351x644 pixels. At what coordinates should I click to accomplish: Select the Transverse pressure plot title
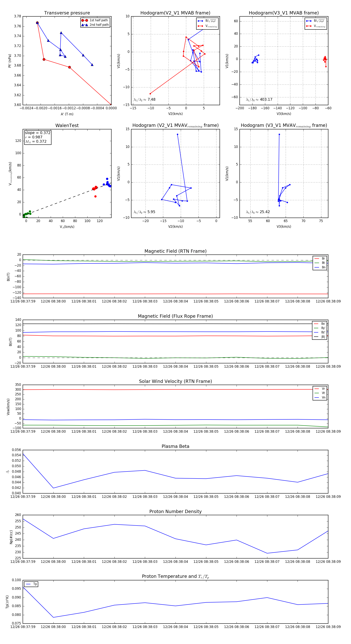(x=67, y=13)
